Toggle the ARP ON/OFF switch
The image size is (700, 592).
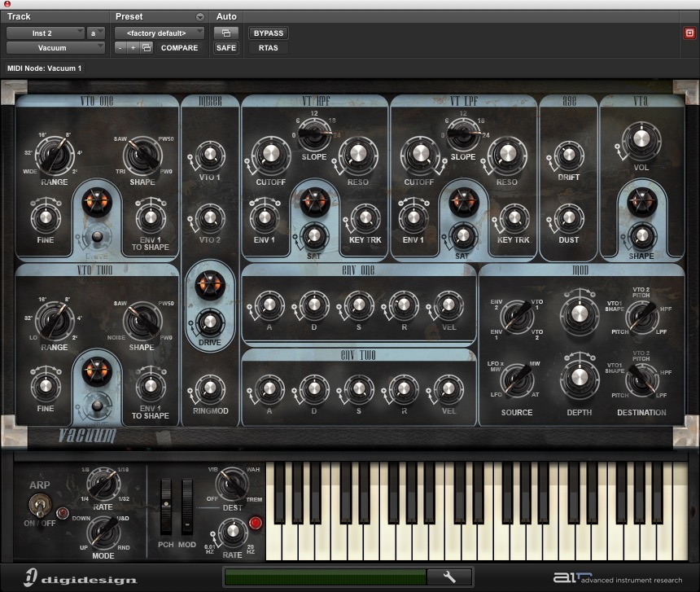click(x=40, y=505)
